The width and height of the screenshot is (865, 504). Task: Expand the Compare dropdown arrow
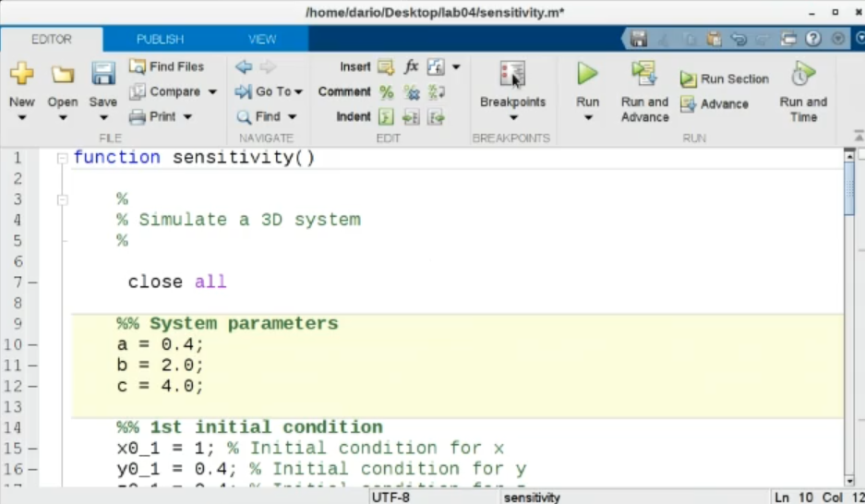(x=212, y=91)
